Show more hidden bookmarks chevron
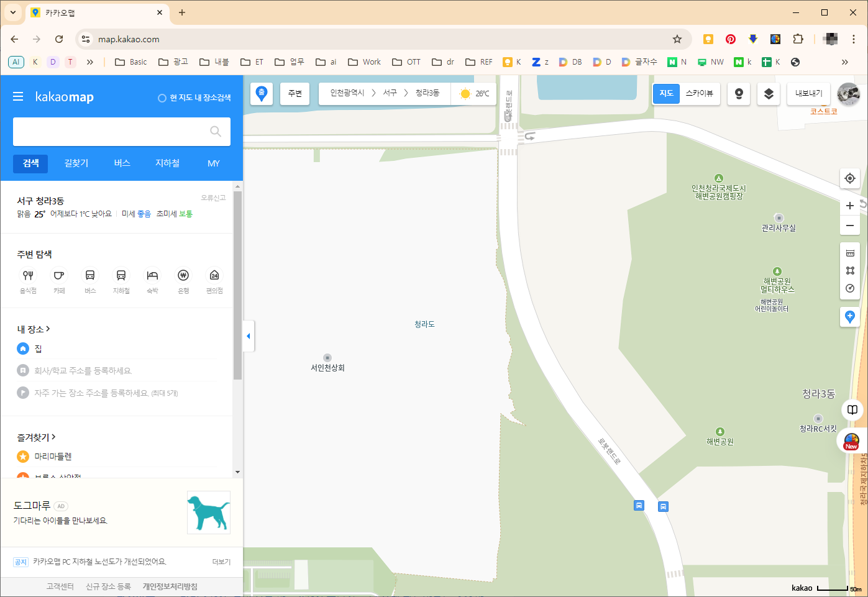This screenshot has height=597, width=868. (844, 62)
